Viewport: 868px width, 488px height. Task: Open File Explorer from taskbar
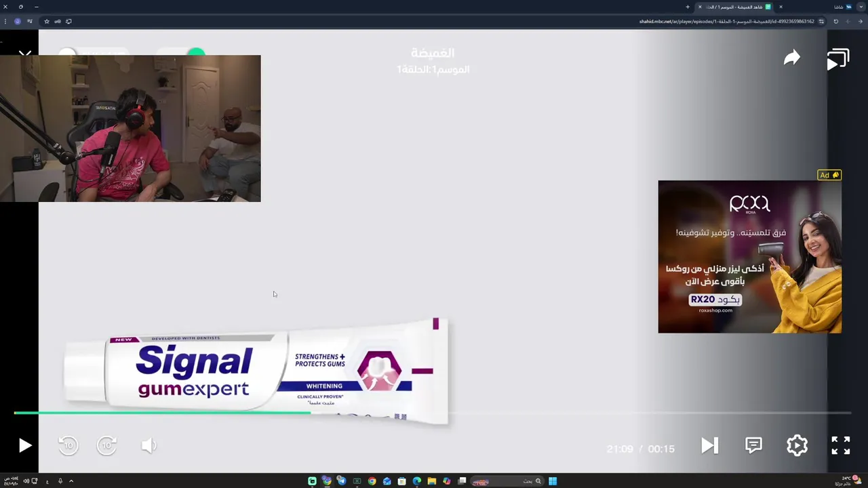click(431, 481)
